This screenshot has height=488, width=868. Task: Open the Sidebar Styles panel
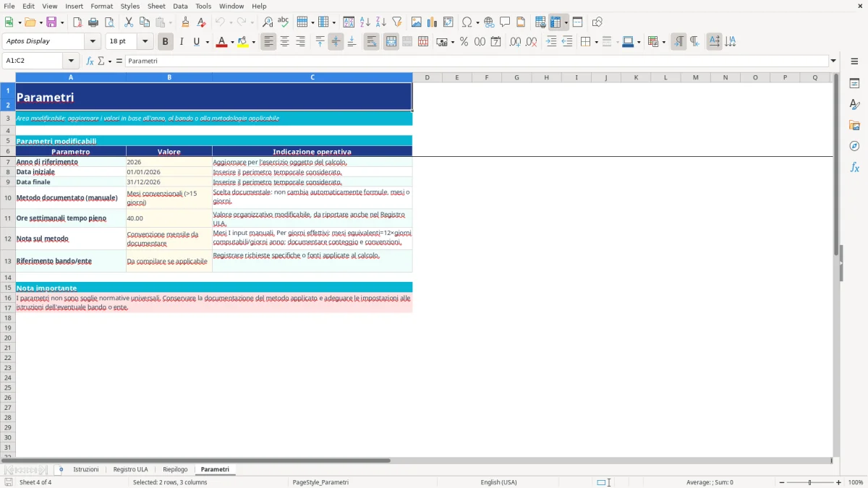[854, 104]
